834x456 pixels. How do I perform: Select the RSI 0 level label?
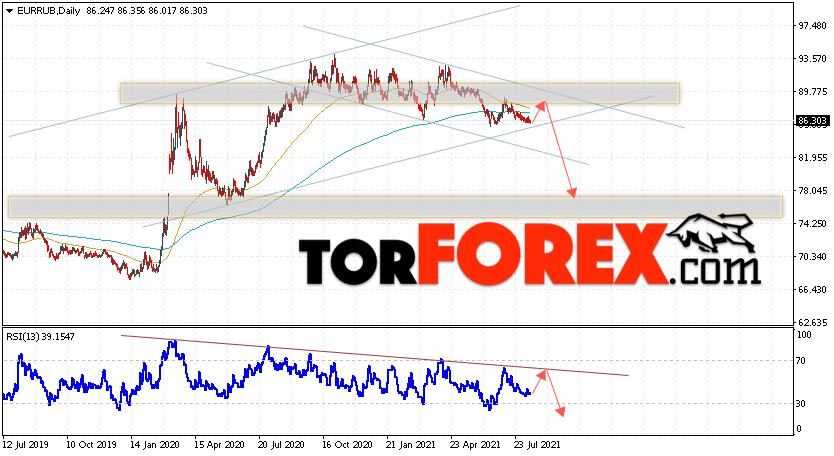click(x=800, y=429)
